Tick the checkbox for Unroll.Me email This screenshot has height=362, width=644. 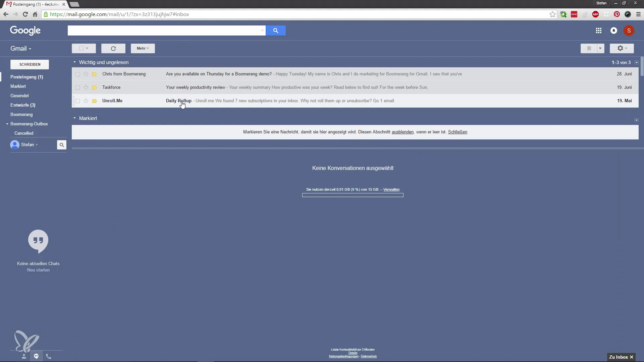pyautogui.click(x=77, y=101)
